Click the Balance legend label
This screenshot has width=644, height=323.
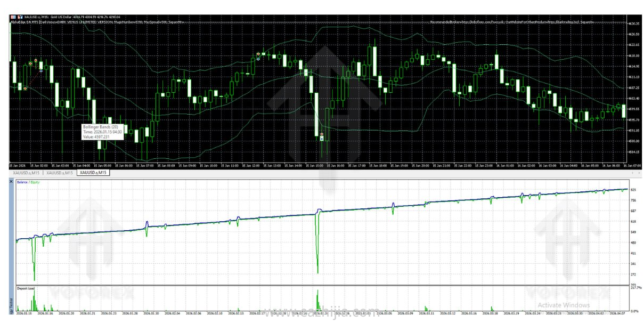23,182
